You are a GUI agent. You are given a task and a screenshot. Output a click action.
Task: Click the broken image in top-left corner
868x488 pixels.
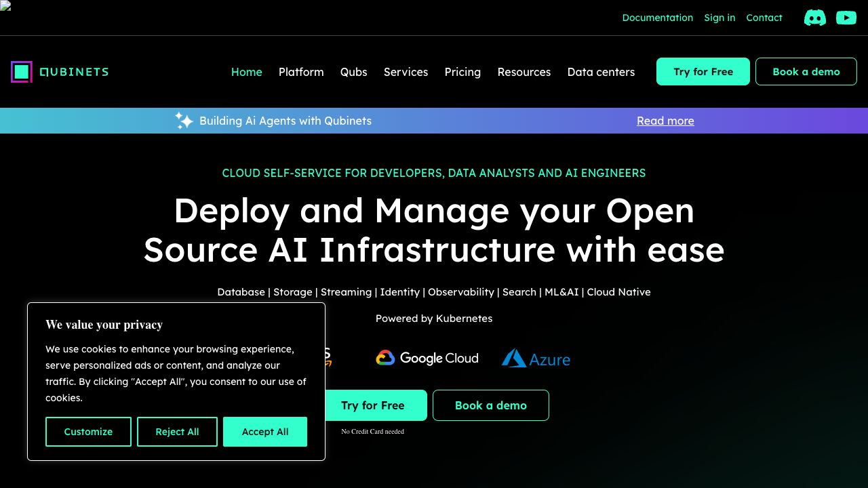point(5,5)
